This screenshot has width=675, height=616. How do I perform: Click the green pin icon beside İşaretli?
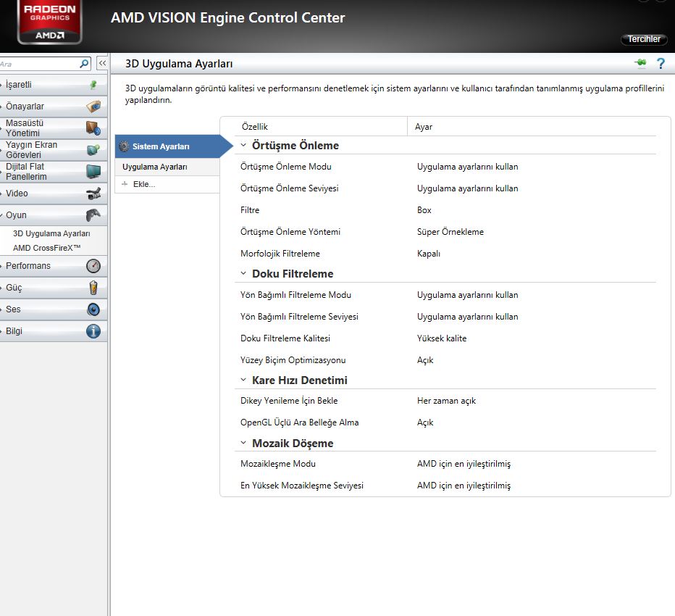click(93, 85)
